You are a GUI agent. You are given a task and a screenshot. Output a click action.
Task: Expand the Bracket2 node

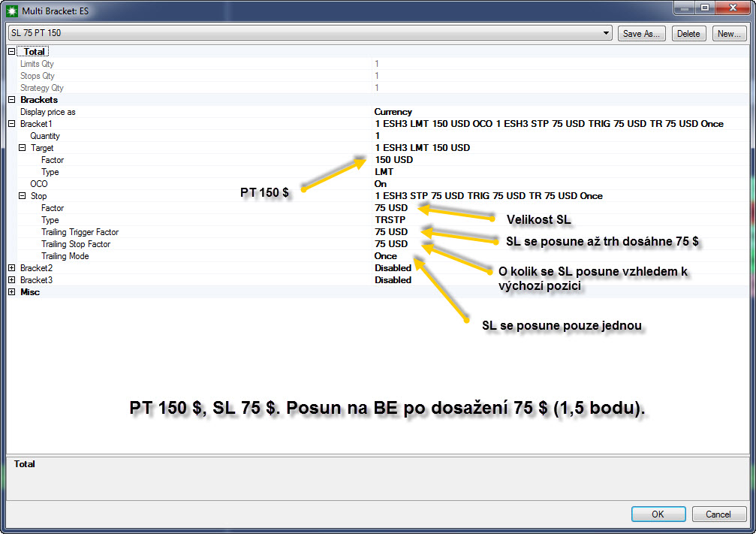click(11, 267)
